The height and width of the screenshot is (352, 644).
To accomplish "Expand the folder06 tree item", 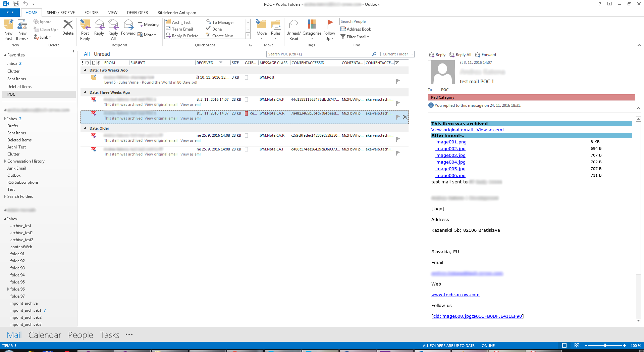I will [x=8, y=289].
